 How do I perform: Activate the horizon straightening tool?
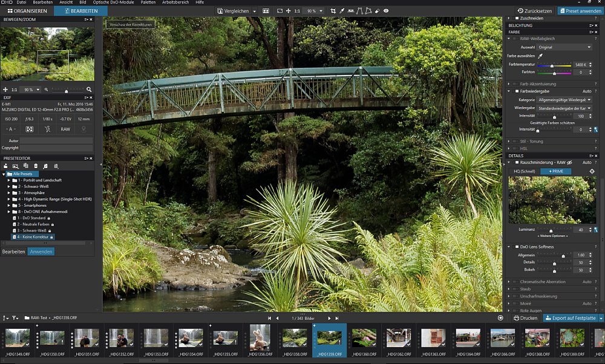(x=351, y=11)
